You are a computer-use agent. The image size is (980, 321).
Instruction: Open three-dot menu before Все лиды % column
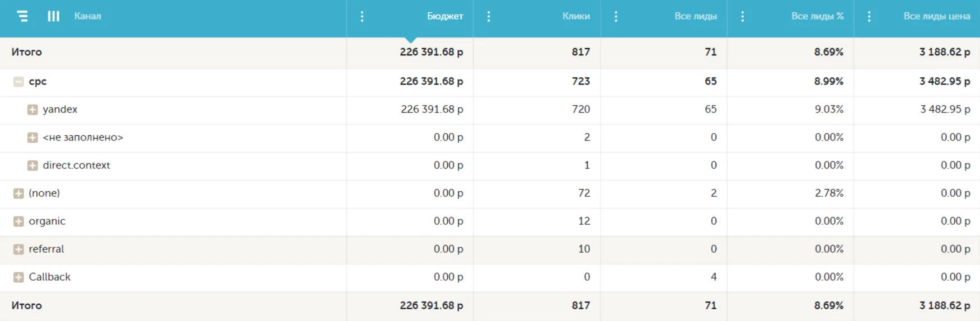click(x=742, y=16)
